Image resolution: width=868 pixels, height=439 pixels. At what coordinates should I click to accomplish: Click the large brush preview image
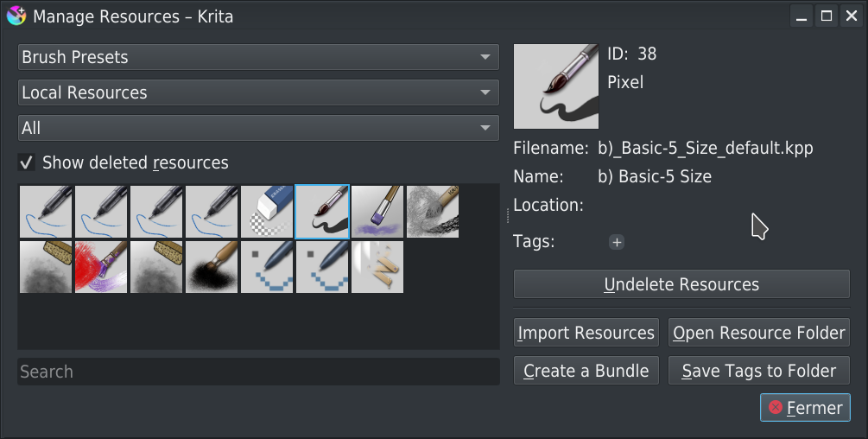555,86
